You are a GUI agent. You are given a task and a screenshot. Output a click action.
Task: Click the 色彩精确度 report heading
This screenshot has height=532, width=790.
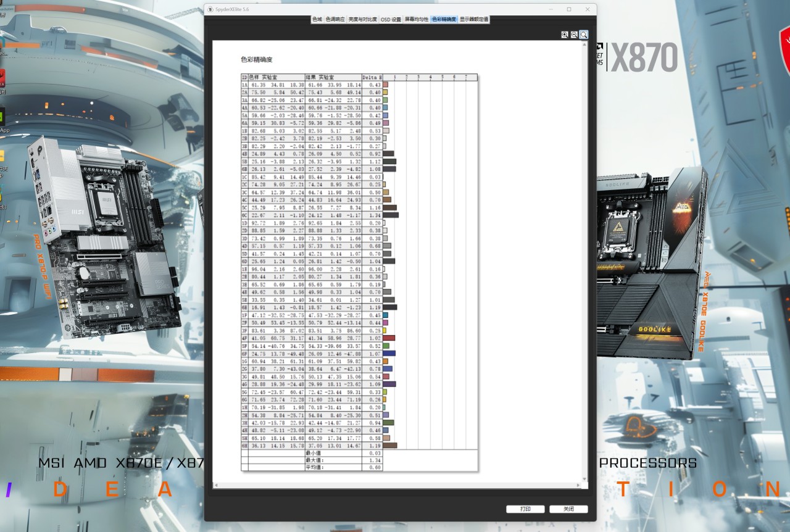[x=256, y=60]
